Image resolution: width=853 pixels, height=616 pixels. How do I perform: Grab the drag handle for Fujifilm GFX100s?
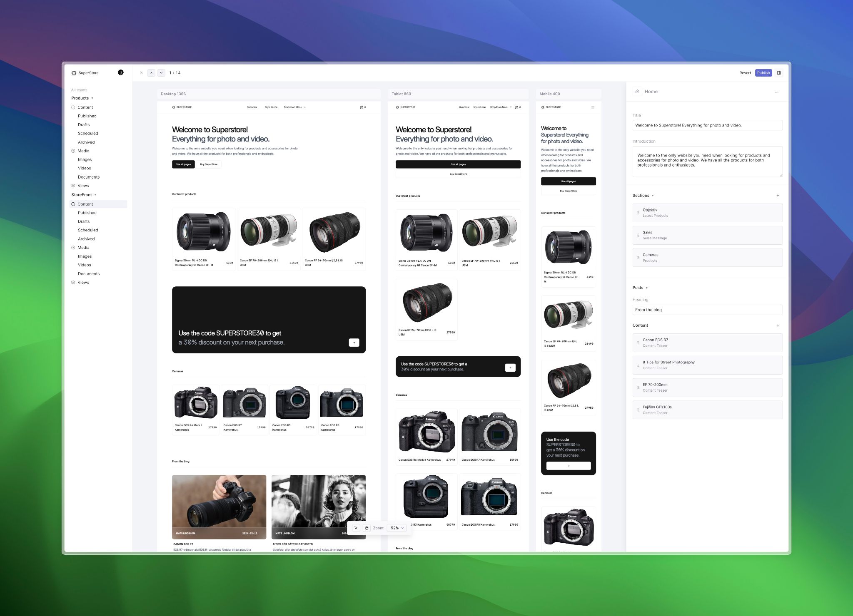[x=638, y=410]
